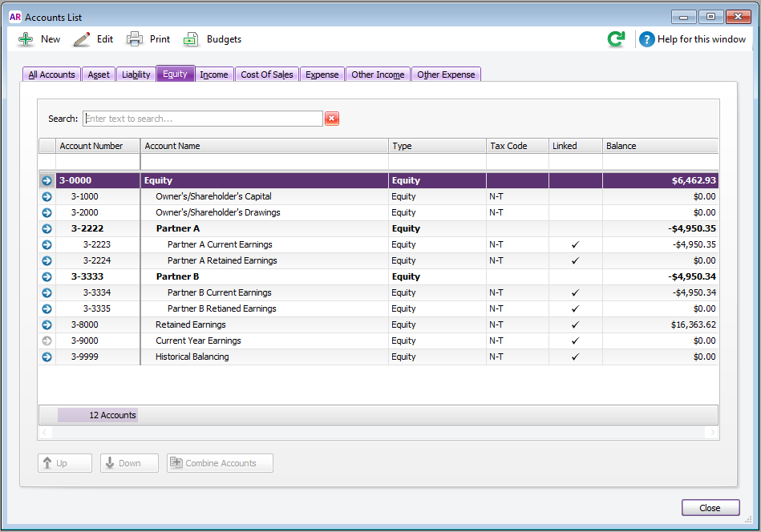The width and height of the screenshot is (761, 532).
Task: Open Retained Earnings 3-8000 arrow icon
Action: pos(47,324)
